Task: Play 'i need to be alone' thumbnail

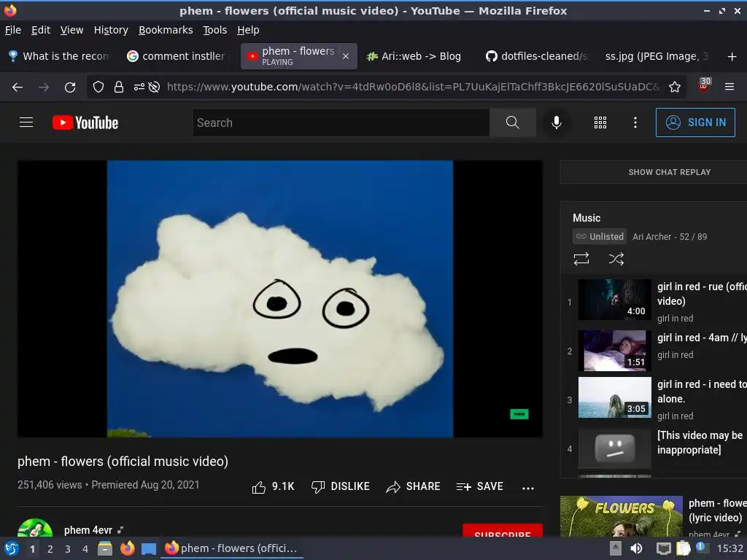Action: click(614, 397)
